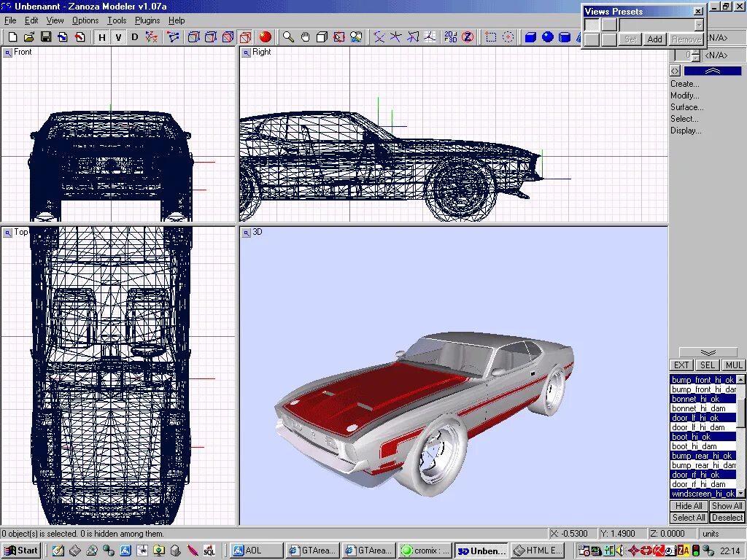Viewport: 747px width, 560px height.
Task: Open the Tools menu
Action: 117,20
